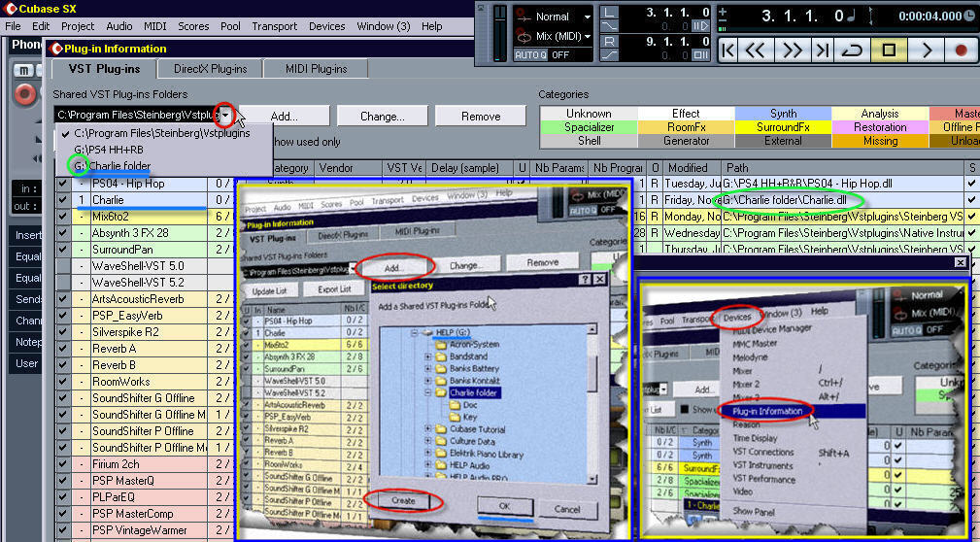Enable the WaveShell-VST 5.2 checkbox

62,282
